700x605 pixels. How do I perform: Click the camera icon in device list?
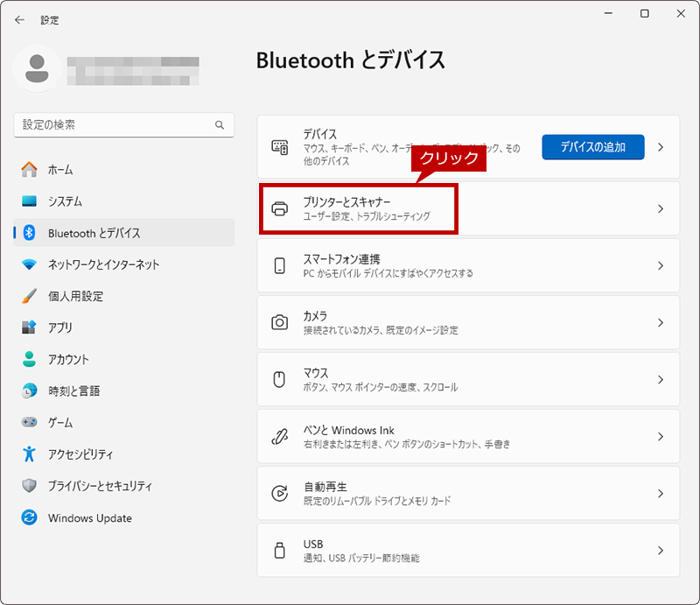(280, 322)
